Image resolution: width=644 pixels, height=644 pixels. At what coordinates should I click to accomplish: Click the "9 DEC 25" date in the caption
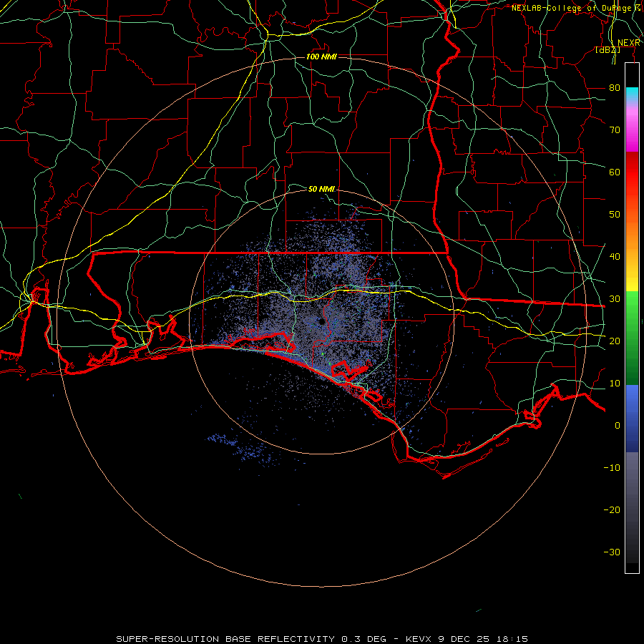[464, 639]
